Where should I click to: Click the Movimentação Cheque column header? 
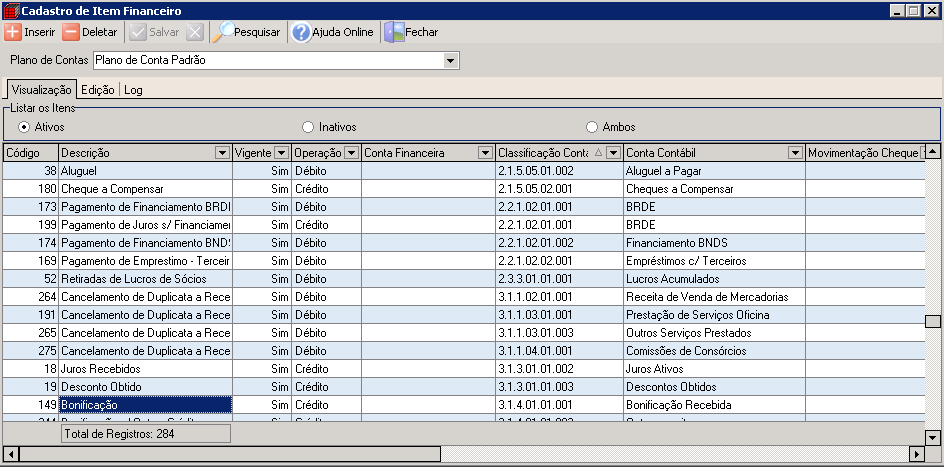[865, 153]
